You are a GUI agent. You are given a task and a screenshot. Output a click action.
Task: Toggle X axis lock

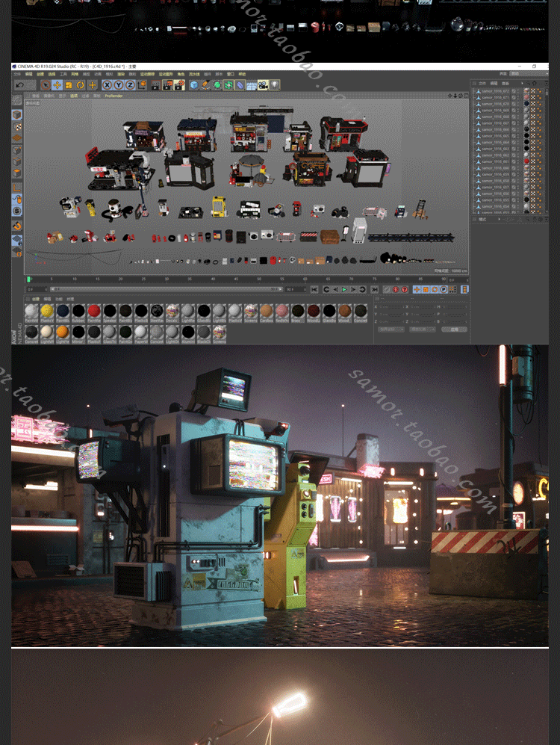pos(108,85)
